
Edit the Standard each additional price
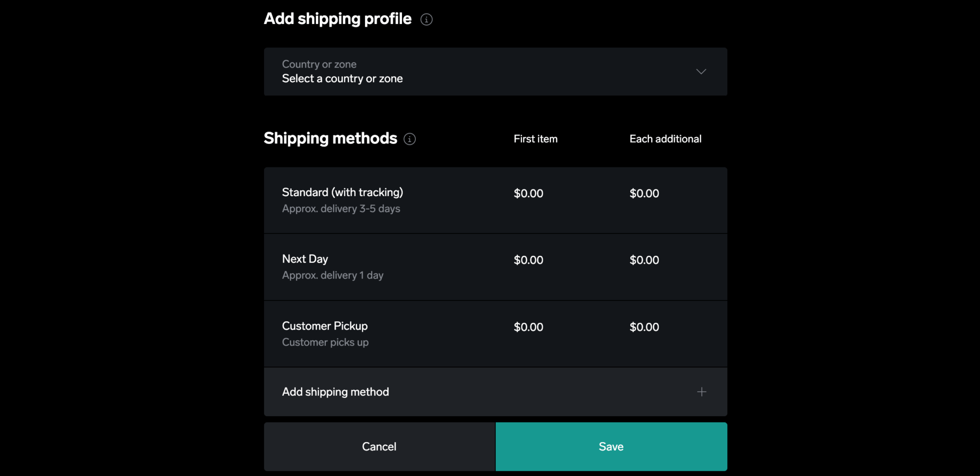tap(644, 193)
